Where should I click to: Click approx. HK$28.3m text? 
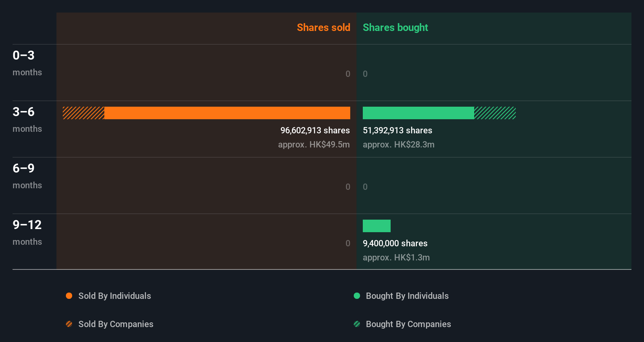point(398,144)
